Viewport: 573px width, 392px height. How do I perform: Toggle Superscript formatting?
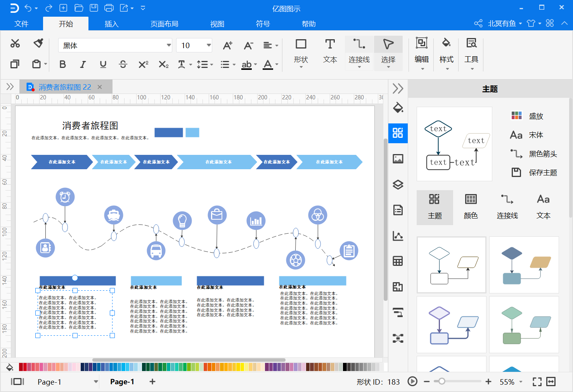(143, 64)
